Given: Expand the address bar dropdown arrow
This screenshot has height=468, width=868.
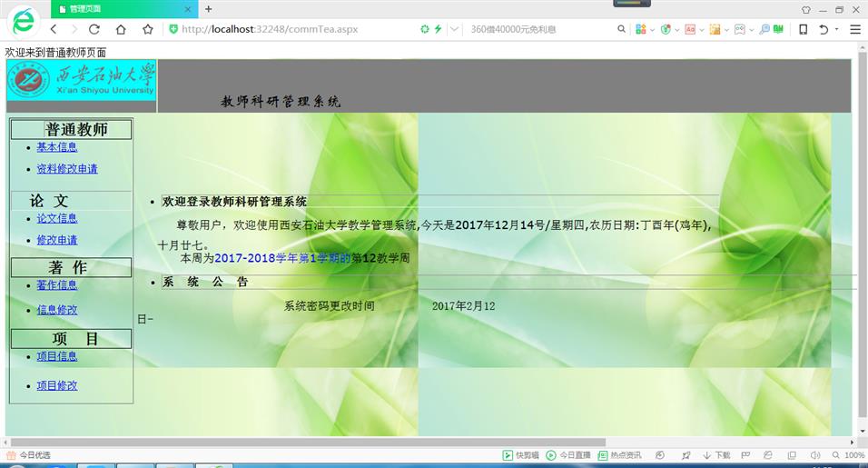Looking at the screenshot, I should (x=455, y=29).
